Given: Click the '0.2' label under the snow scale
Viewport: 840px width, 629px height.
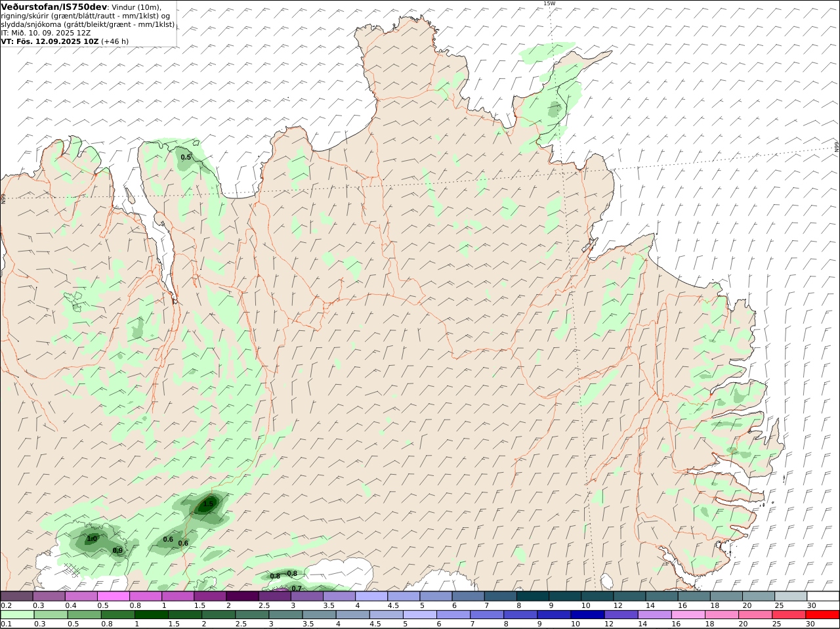Looking at the screenshot, I should (x=6, y=605).
